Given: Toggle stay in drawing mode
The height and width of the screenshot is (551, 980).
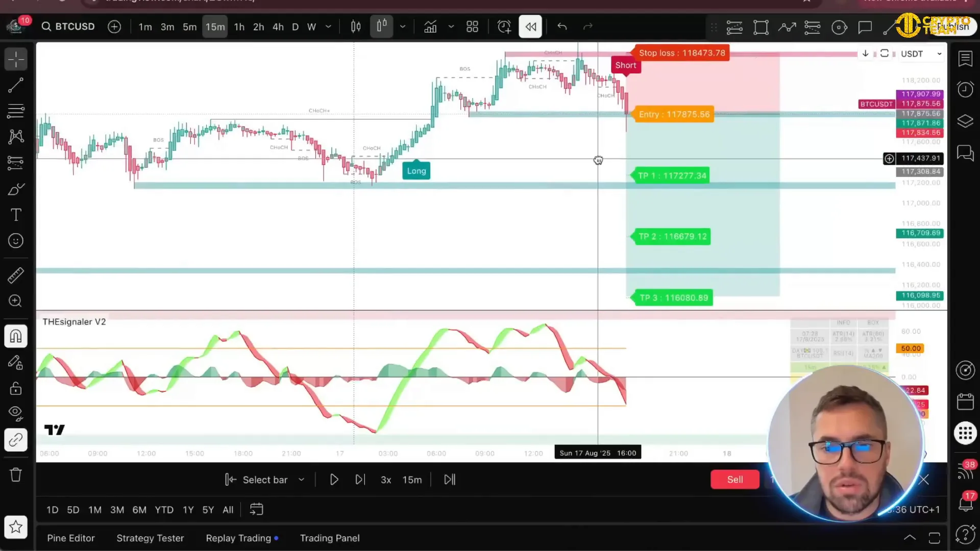Looking at the screenshot, I should [16, 363].
